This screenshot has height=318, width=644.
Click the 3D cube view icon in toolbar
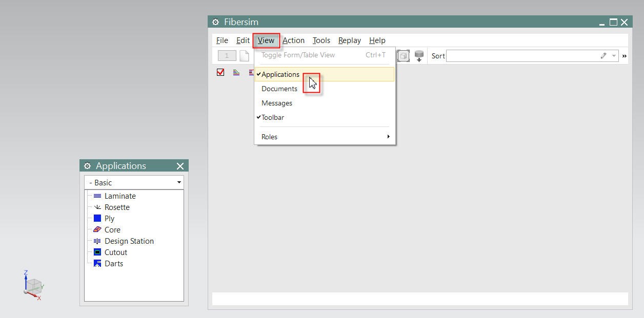tap(403, 55)
